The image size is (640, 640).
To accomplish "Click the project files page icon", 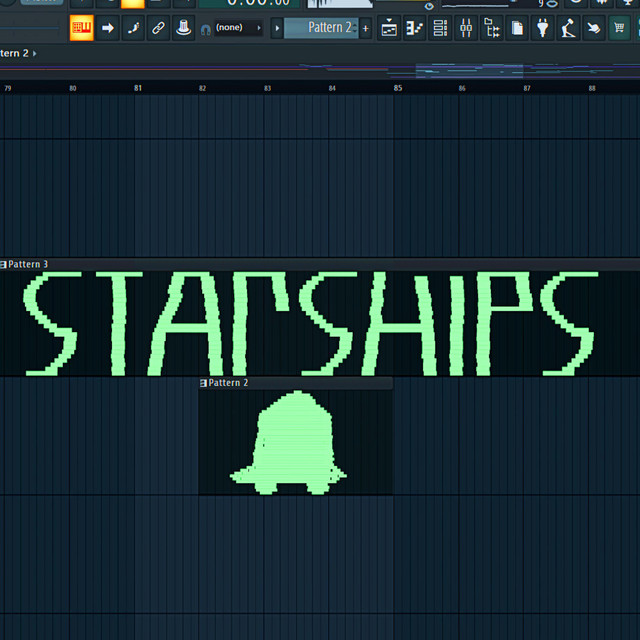I will point(517,28).
